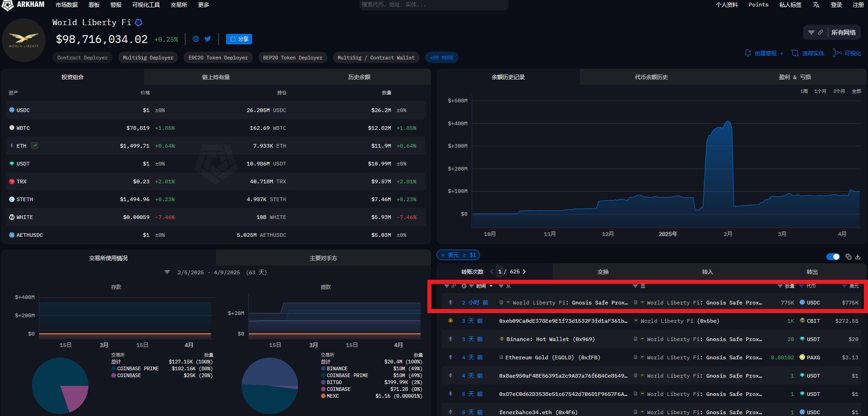Select the 3个月 chart range

[x=839, y=91]
